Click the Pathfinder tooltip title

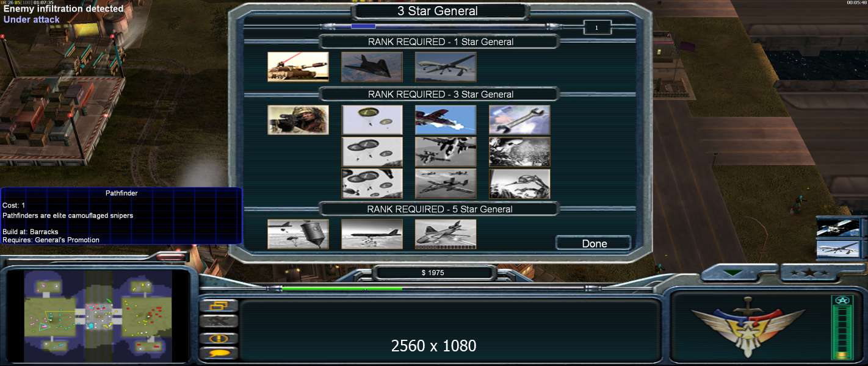click(121, 193)
